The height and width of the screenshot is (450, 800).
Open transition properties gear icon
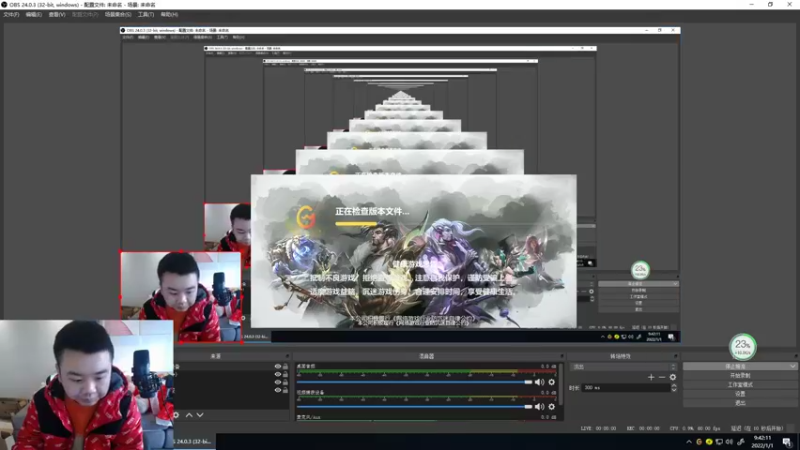[673, 377]
